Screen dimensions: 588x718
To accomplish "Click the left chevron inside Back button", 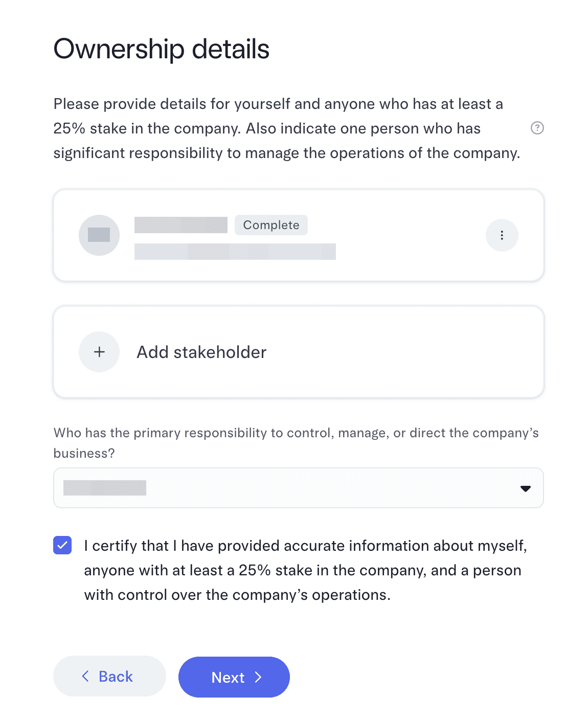I will [x=85, y=676].
